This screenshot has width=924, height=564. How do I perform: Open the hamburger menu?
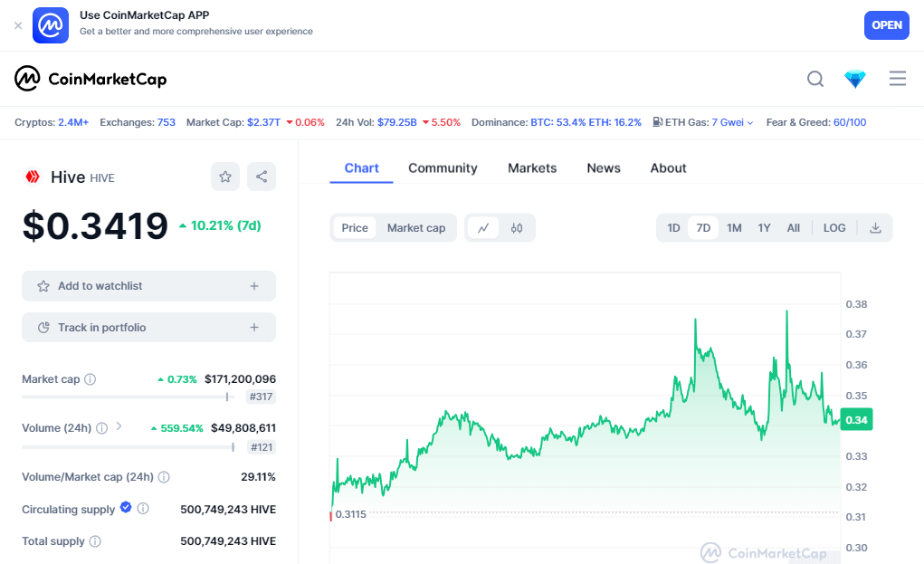[x=897, y=80]
